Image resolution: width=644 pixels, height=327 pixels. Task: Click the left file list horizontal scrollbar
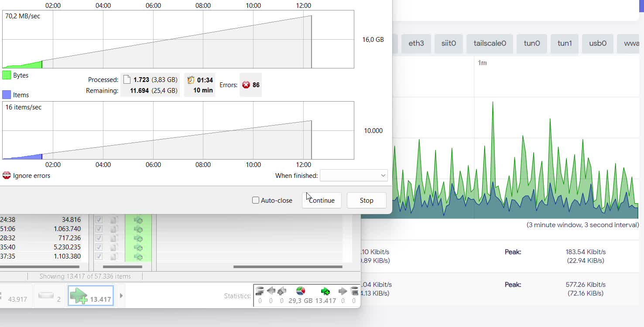40,266
